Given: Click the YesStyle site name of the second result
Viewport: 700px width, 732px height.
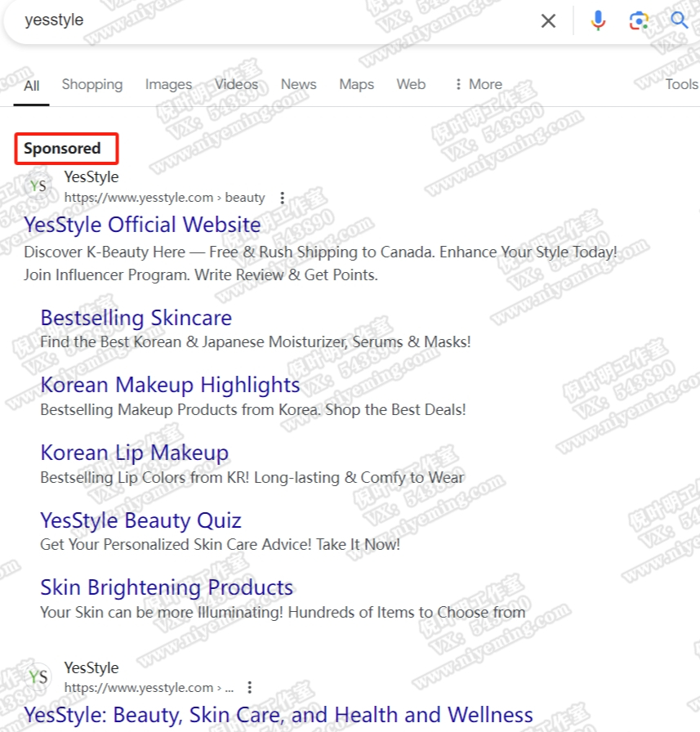Looking at the screenshot, I should [91, 667].
